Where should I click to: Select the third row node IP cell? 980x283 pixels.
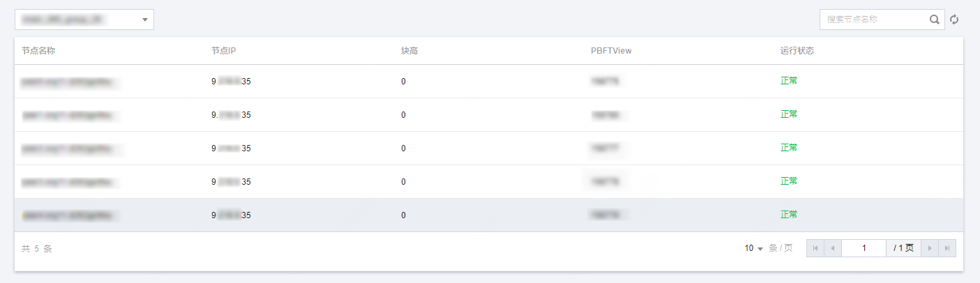coord(231,148)
